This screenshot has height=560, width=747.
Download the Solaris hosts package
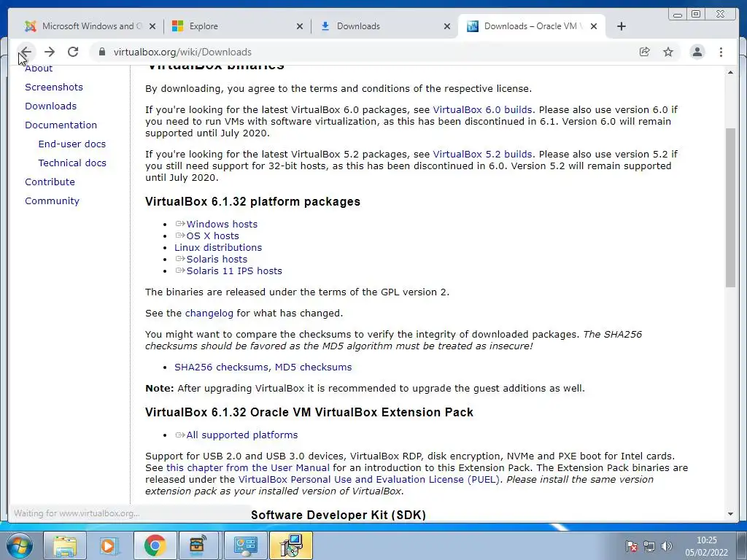(x=217, y=259)
